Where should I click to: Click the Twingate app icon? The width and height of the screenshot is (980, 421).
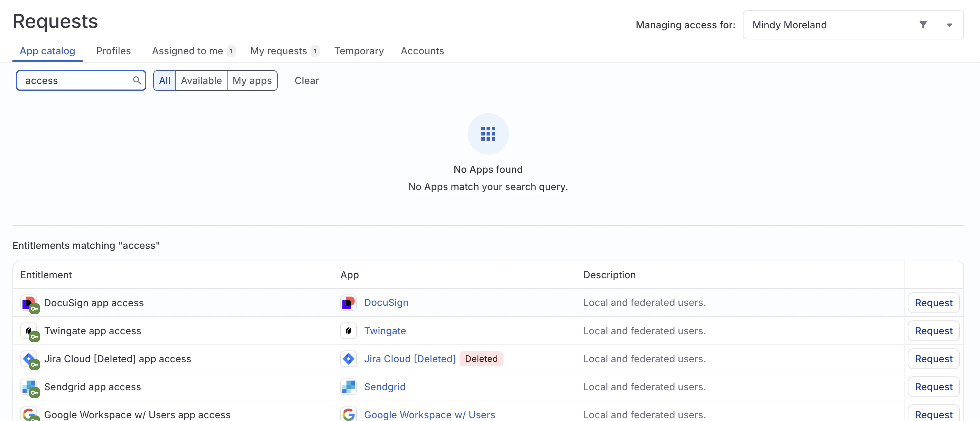348,330
